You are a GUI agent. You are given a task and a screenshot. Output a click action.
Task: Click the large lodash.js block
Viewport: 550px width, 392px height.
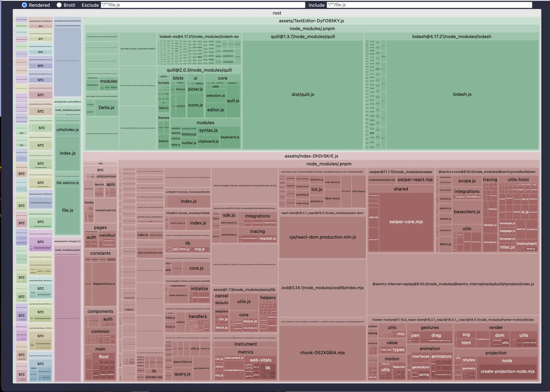coord(462,94)
